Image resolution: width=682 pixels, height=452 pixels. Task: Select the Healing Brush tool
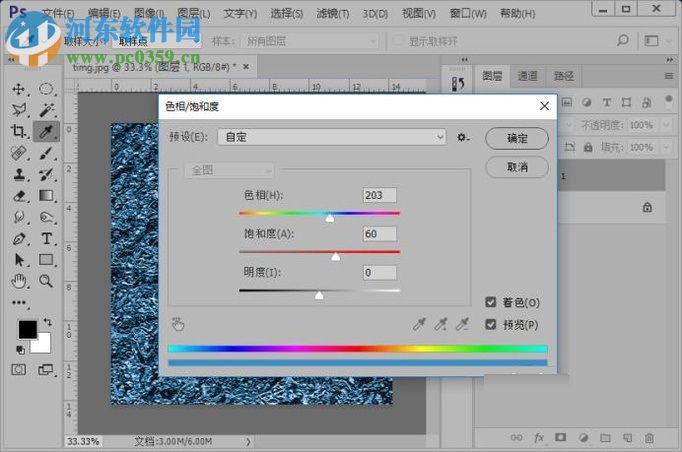click(18, 153)
